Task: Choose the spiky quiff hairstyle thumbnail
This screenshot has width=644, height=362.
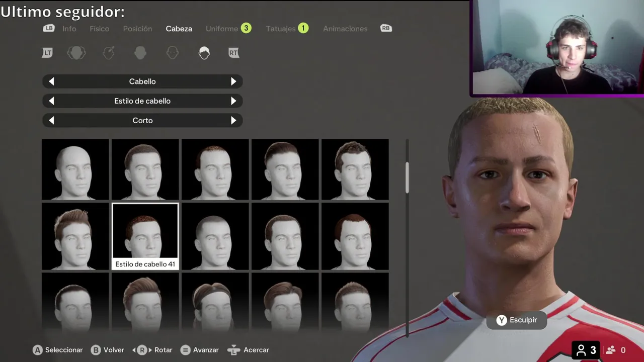Action: [x=75, y=236]
